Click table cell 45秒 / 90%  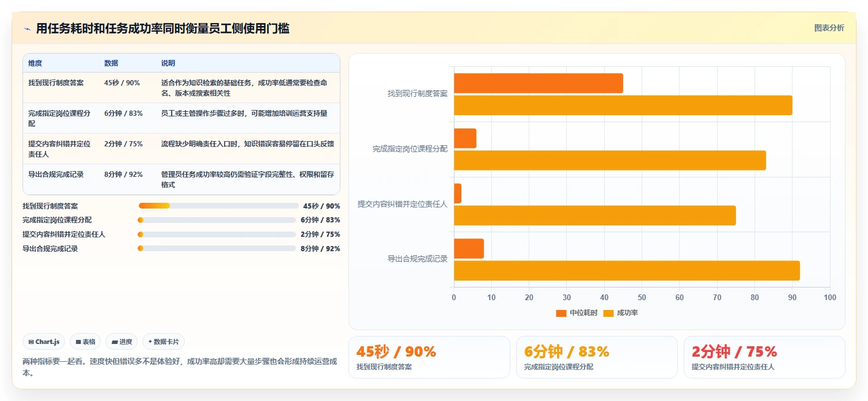tap(122, 83)
